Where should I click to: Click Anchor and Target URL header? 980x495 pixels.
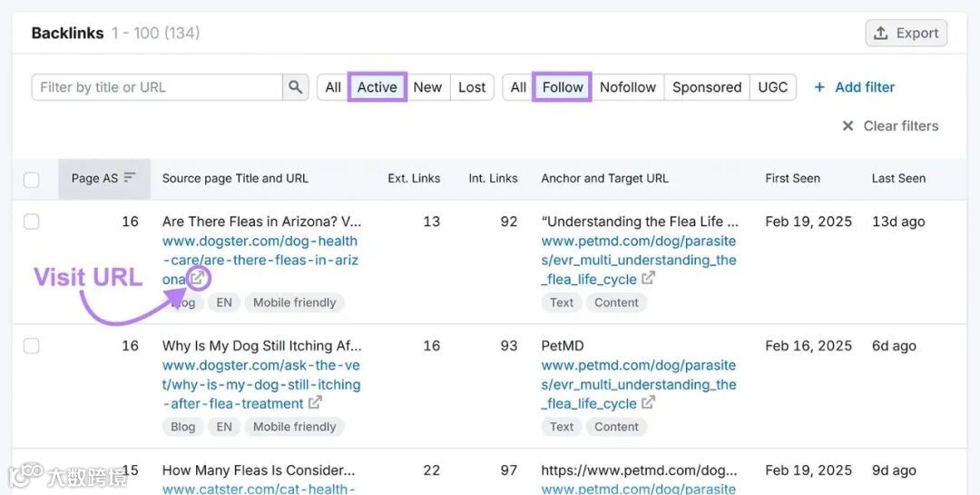pos(605,178)
